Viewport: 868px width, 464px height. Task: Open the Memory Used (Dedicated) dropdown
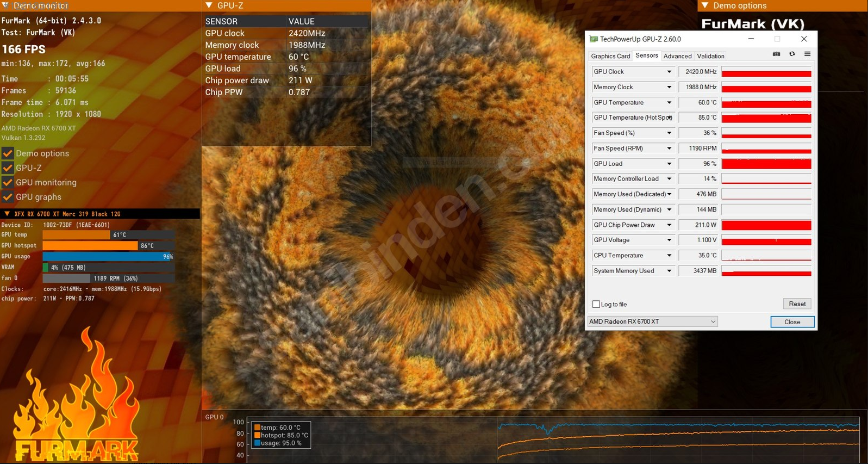click(669, 194)
